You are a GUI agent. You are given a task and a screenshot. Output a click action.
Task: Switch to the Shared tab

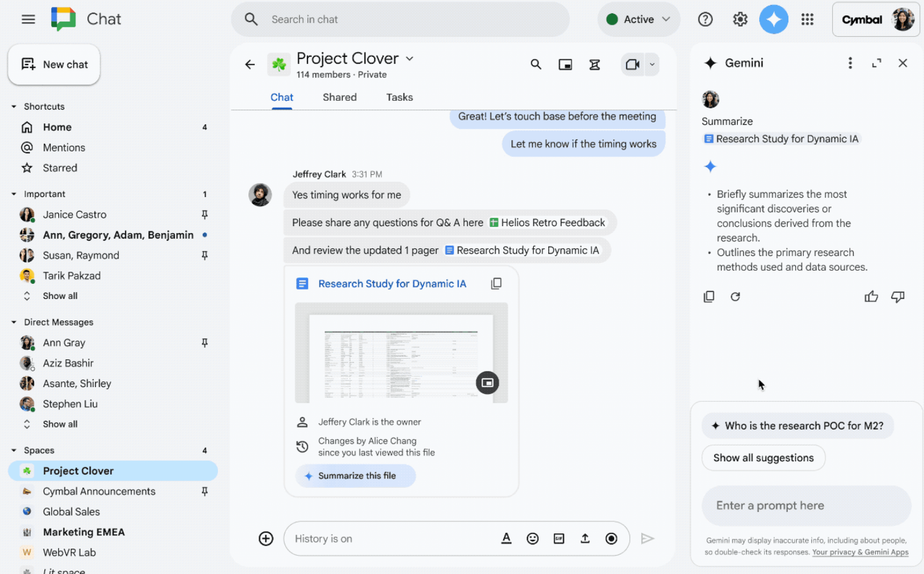click(x=340, y=97)
